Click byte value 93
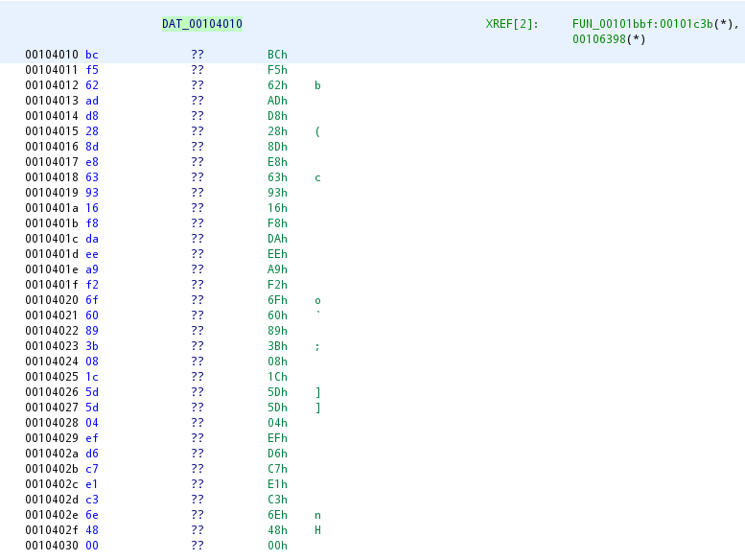Screen dimensions: 745x560 pos(92,193)
